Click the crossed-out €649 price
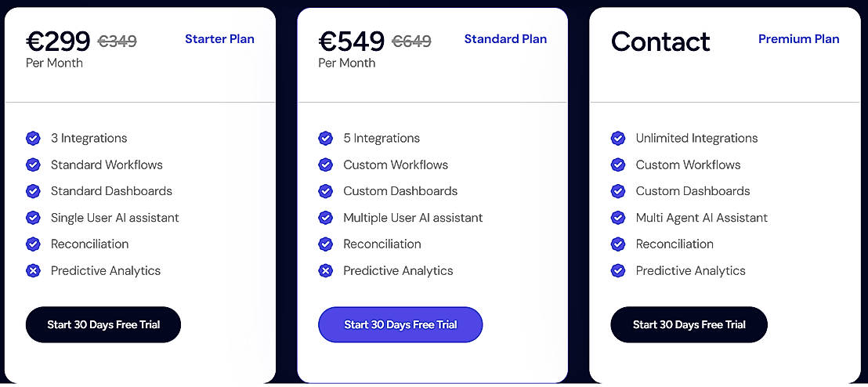The height and width of the screenshot is (387, 868). point(411,42)
